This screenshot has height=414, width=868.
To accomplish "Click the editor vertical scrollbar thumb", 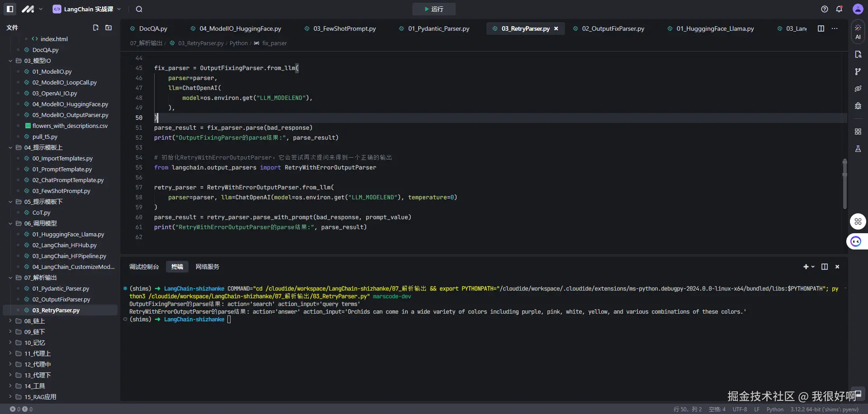I will click(x=844, y=183).
